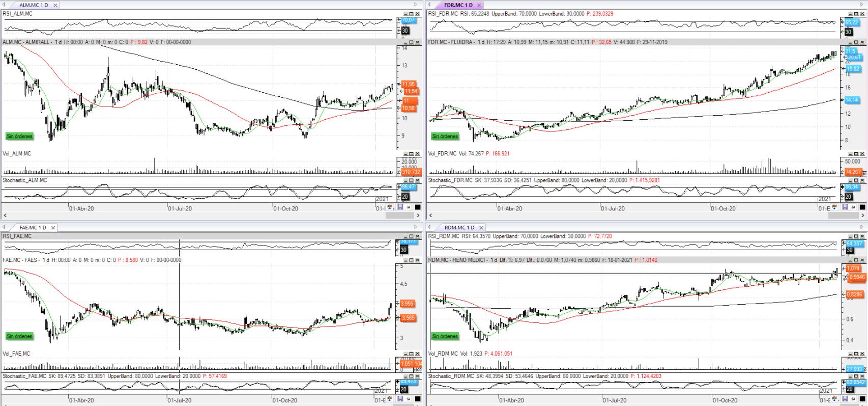Click the save icon in FAE.MC chart

tap(400, 399)
